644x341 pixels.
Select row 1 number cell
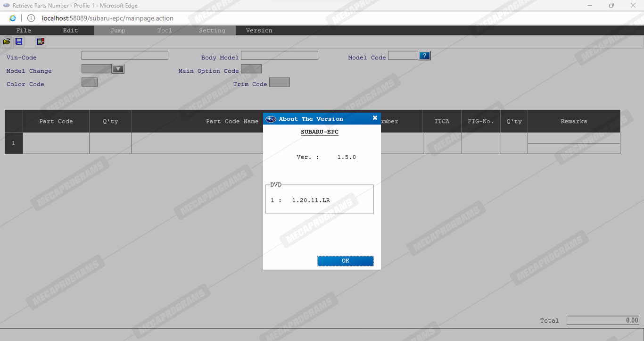click(14, 143)
